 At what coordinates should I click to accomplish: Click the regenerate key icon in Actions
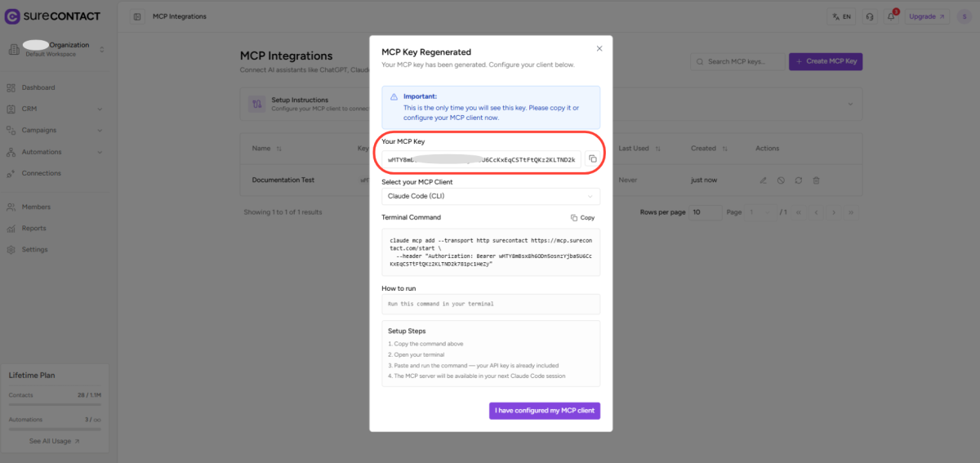coord(799,180)
